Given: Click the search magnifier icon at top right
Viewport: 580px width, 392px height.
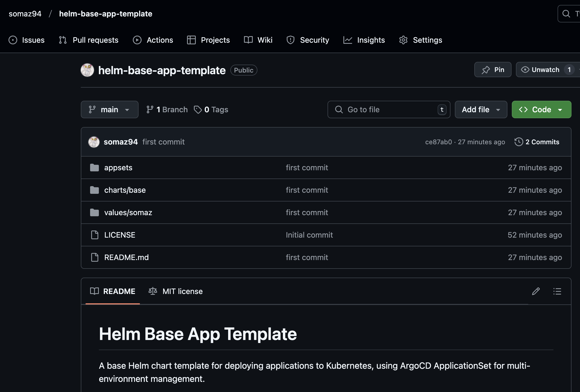Looking at the screenshot, I should point(566,14).
